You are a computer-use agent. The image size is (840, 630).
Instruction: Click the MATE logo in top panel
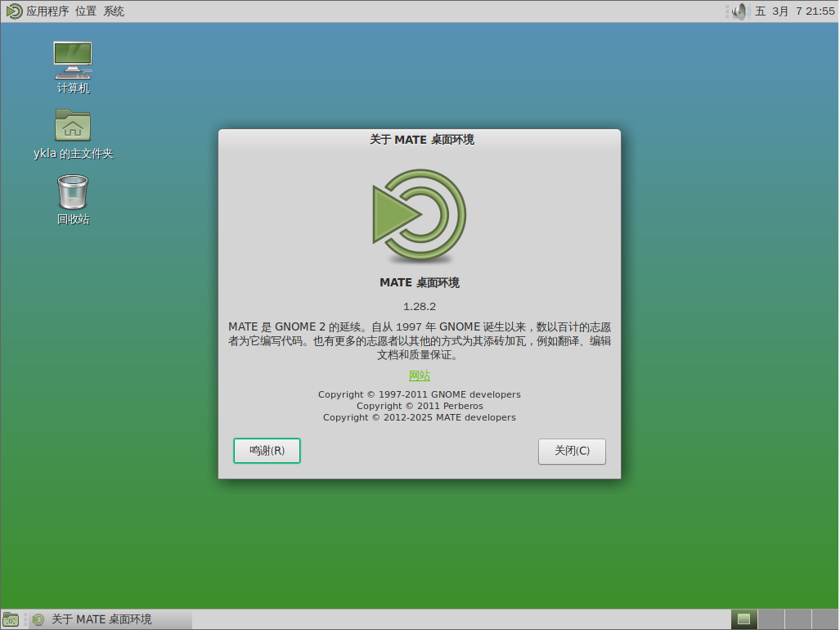[14, 11]
